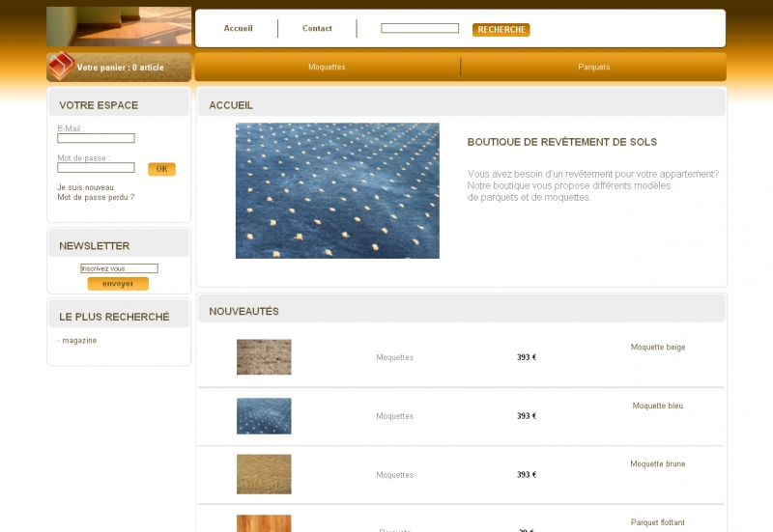Select the Parquets category tab
This screenshot has height=532, width=773.
594,67
